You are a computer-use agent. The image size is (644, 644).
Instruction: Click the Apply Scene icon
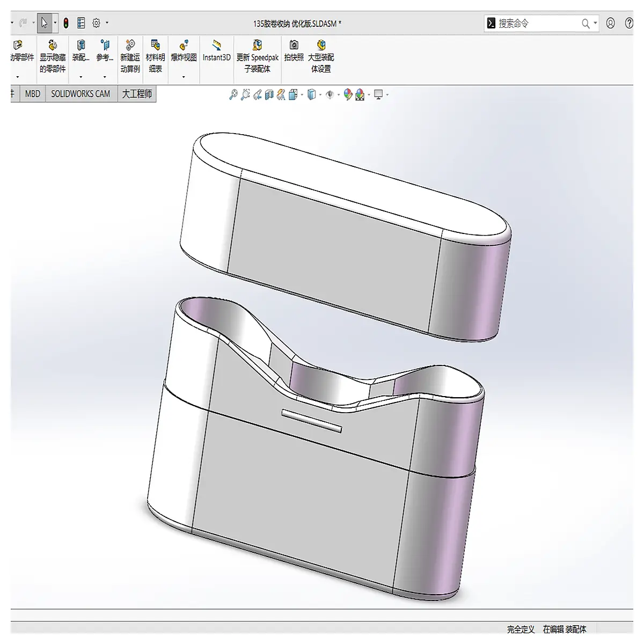pyautogui.click(x=360, y=95)
